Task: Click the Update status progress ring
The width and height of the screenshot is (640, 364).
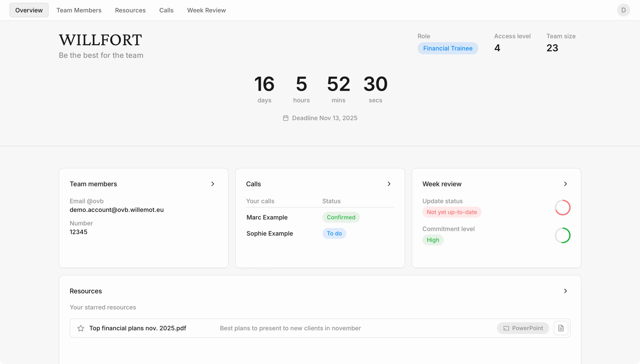Action: 563,207
